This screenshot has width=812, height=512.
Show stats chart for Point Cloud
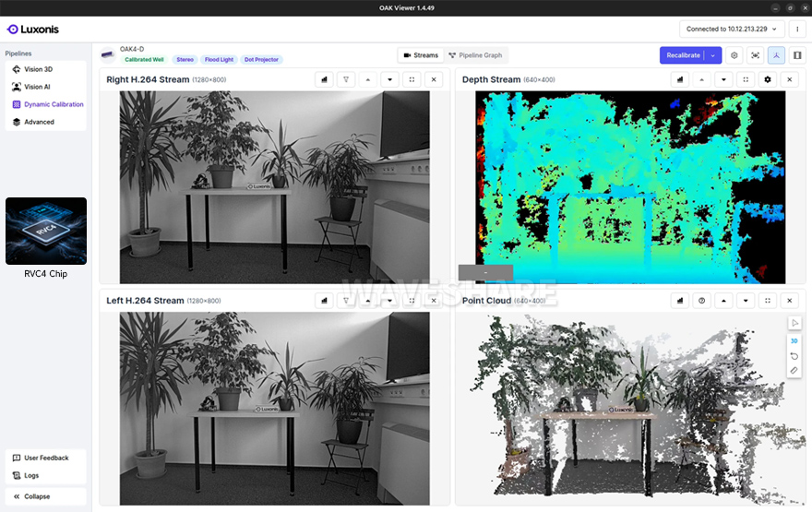pyautogui.click(x=680, y=301)
